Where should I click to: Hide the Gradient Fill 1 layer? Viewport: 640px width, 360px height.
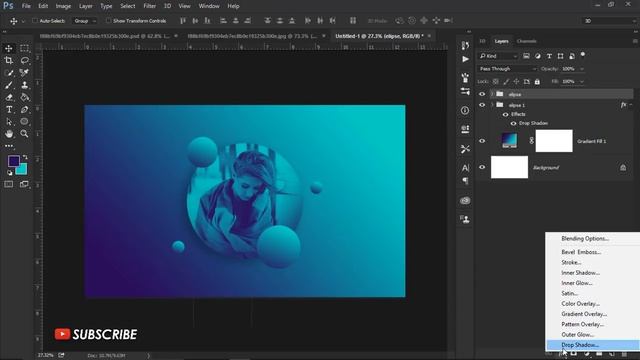[x=482, y=141]
